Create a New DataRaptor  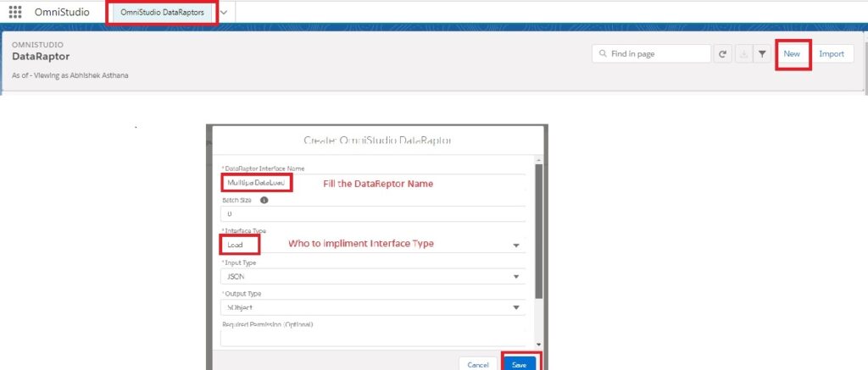(x=792, y=53)
